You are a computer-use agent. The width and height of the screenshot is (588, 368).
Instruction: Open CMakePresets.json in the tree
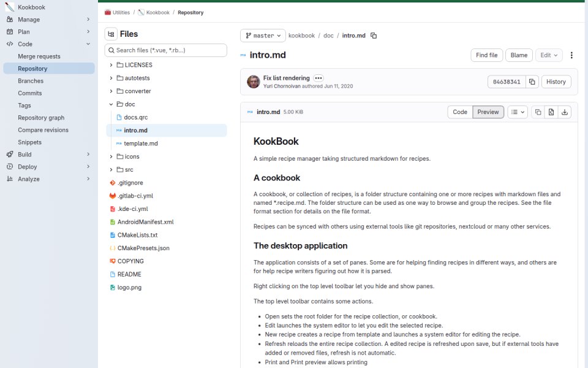[143, 248]
